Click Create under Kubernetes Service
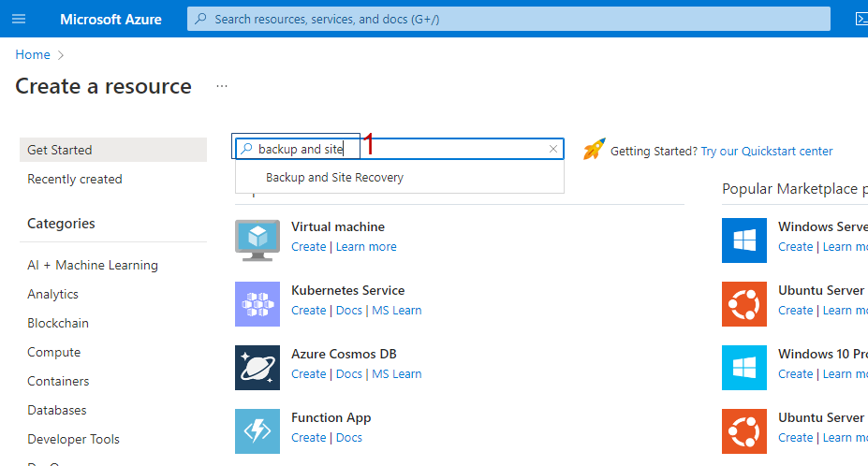Viewport: 868px width, 466px height. pos(308,311)
